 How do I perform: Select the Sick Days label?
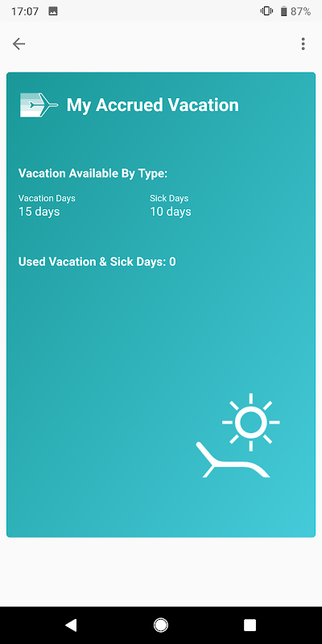(169, 198)
